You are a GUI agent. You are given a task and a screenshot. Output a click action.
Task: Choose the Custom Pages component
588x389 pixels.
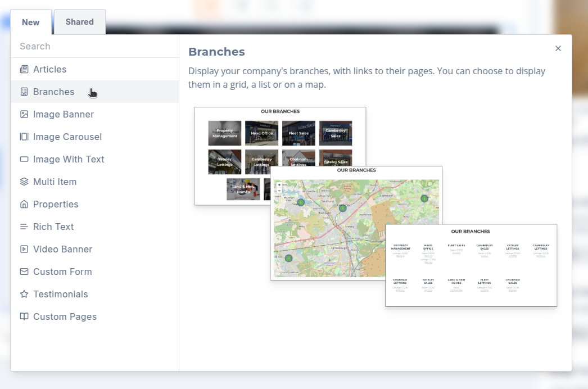tap(95, 317)
